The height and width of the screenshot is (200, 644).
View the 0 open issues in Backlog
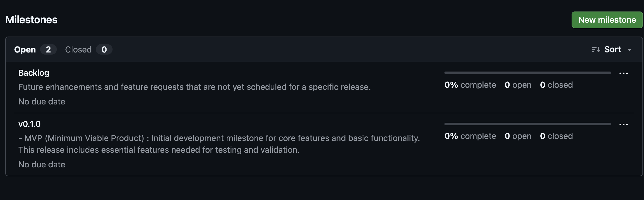click(x=518, y=85)
